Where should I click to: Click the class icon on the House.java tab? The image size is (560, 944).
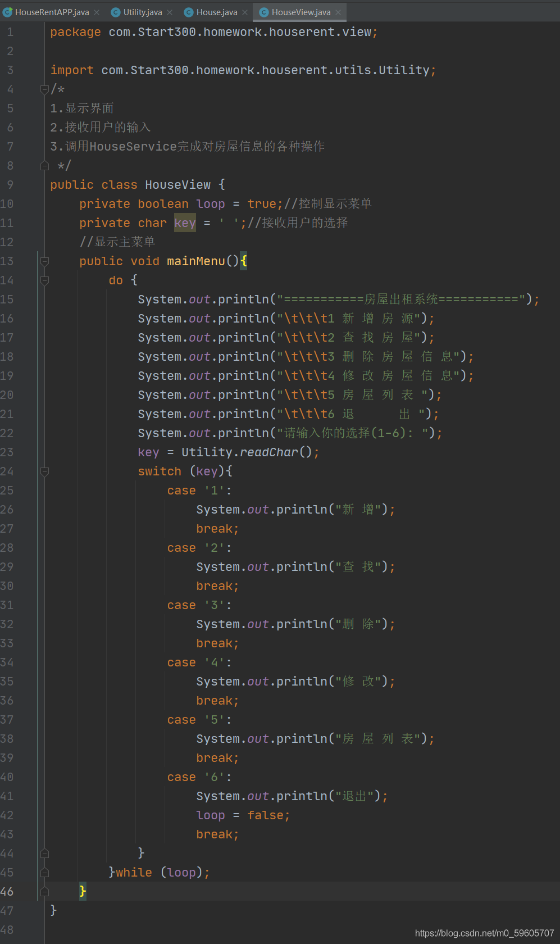[x=189, y=12]
